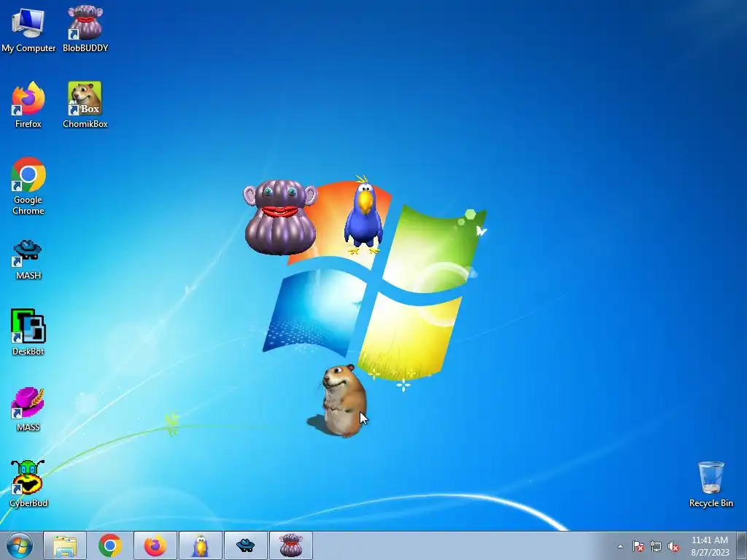Open Google Chrome from the taskbar

110,545
